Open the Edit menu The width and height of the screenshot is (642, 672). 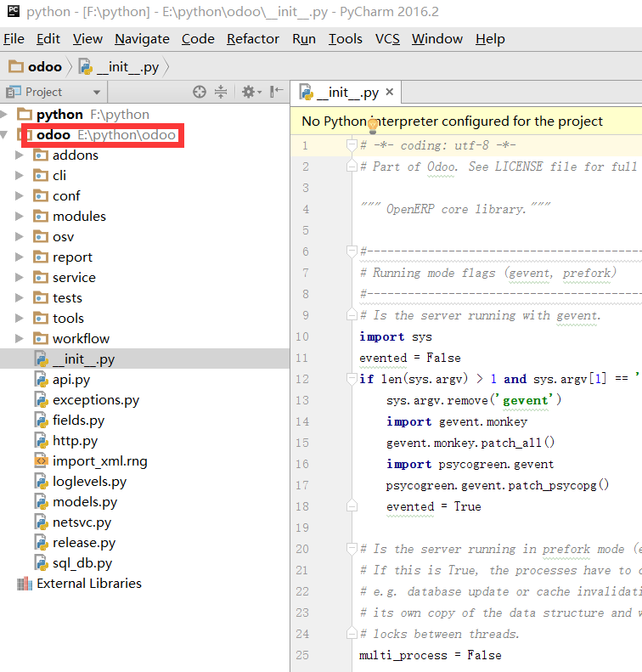tap(48, 39)
